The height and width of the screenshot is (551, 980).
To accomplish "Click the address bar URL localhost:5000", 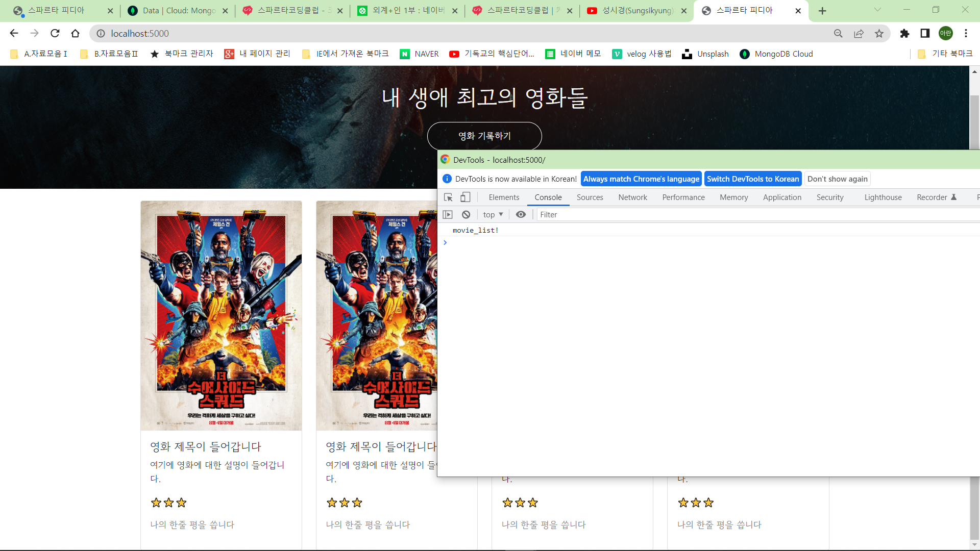I will [x=140, y=33].
